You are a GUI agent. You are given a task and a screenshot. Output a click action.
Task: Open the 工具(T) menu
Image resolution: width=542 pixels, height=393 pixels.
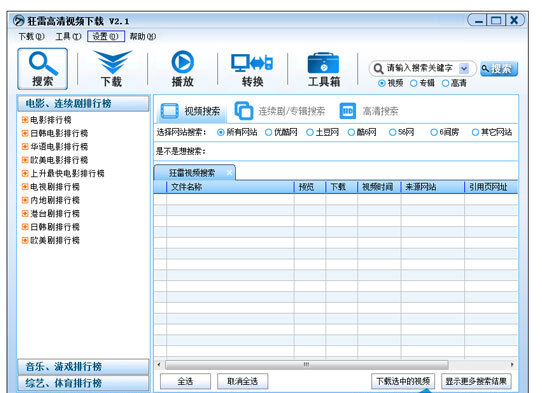pyautogui.click(x=68, y=36)
